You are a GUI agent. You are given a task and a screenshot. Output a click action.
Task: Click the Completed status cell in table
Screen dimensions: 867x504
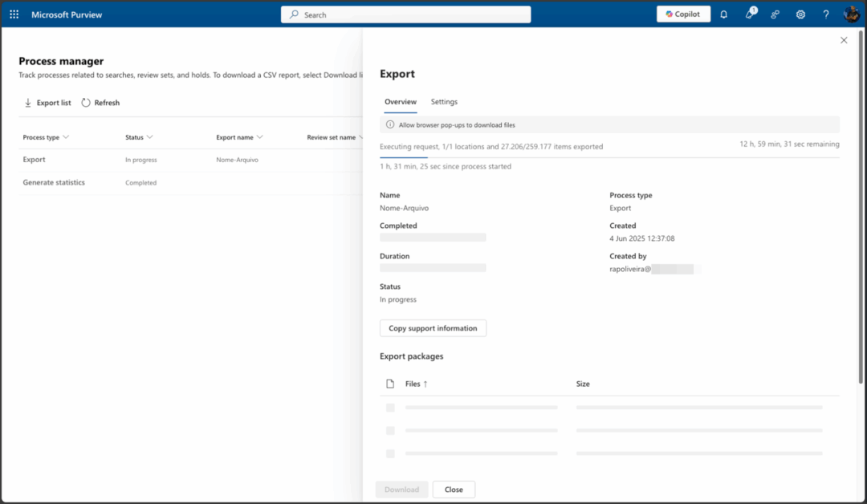141,183
